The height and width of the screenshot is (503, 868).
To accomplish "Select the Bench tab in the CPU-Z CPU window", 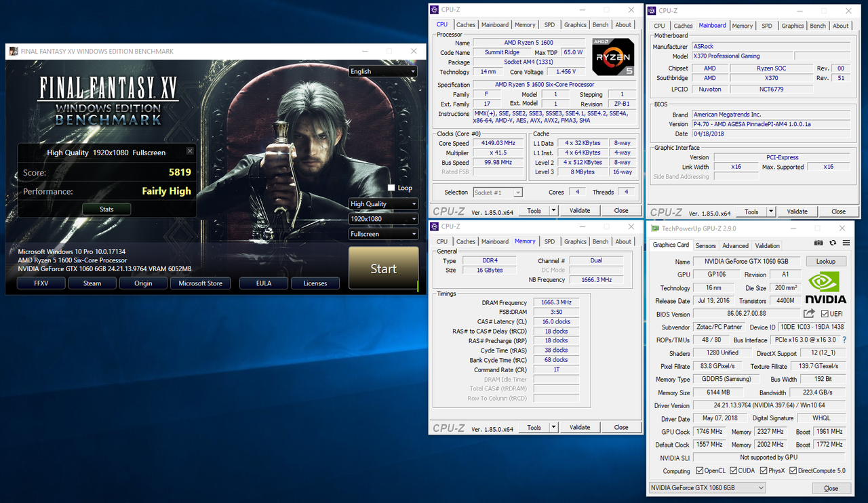I will (x=600, y=25).
